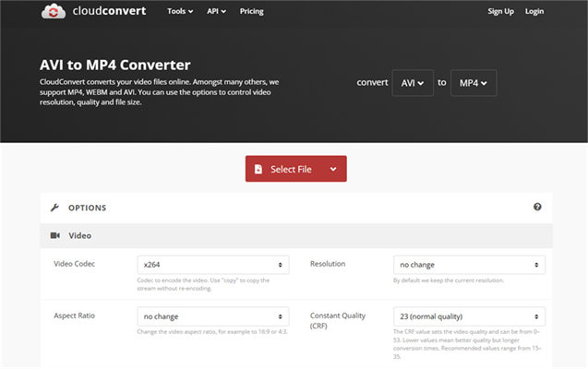Click the Constant Quality (CRF) label
The width and height of the screenshot is (588, 369).
click(338, 321)
